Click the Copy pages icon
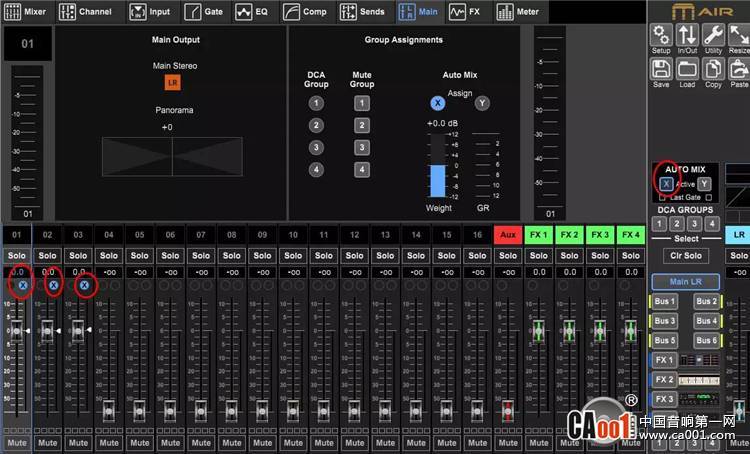The image size is (750, 454). click(x=713, y=70)
